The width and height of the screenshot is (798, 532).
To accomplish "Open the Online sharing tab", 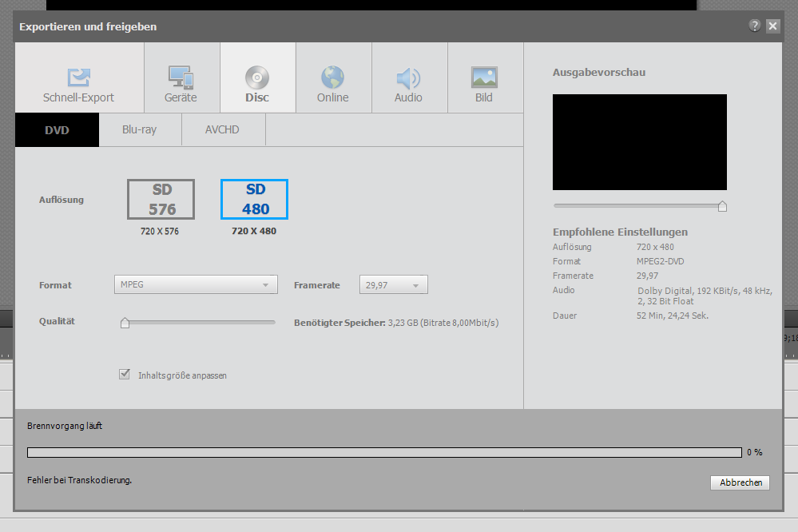I will click(333, 77).
